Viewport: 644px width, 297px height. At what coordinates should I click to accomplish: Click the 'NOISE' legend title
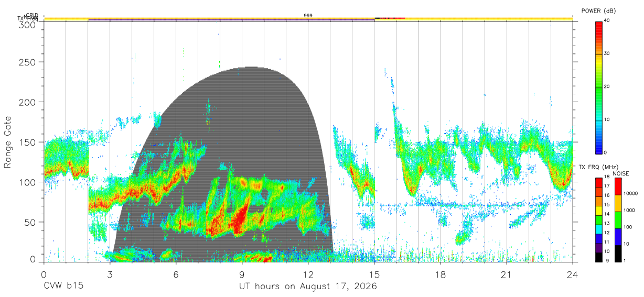point(620,173)
